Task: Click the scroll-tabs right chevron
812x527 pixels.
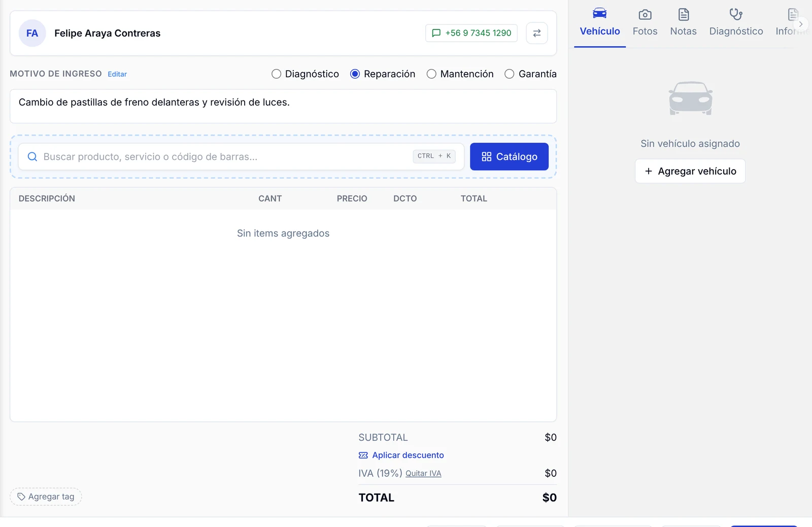Action: coord(801,24)
